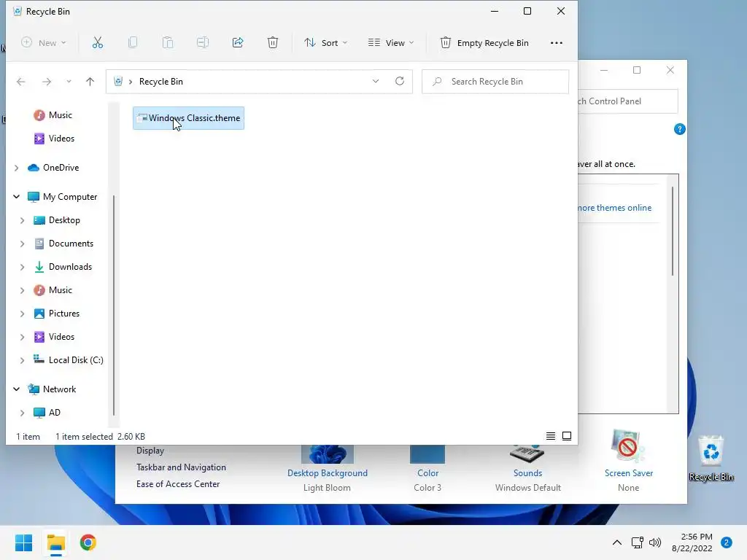The image size is (747, 560).
Task: Click Display link in Control Panel
Action: [x=150, y=451]
